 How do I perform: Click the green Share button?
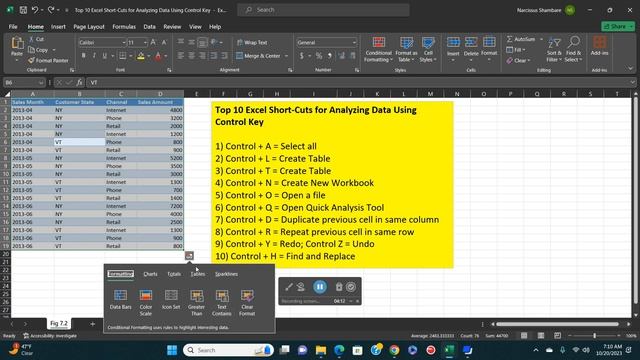[x=618, y=26]
